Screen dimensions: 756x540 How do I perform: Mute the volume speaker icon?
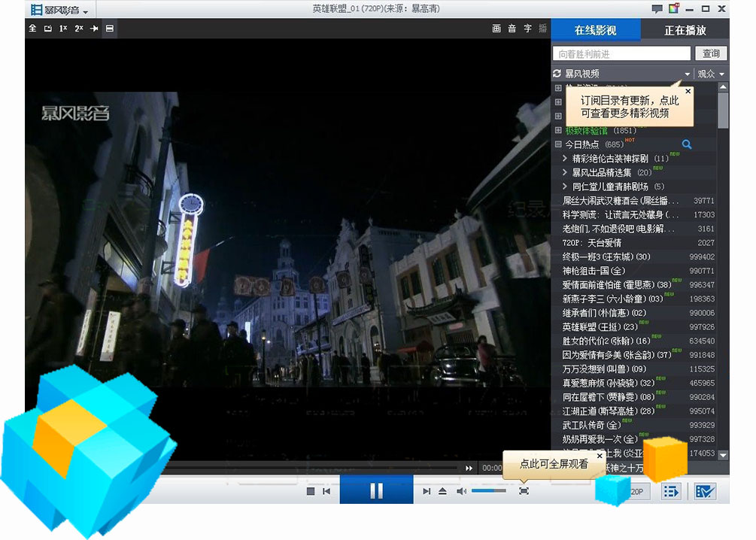[x=461, y=491]
